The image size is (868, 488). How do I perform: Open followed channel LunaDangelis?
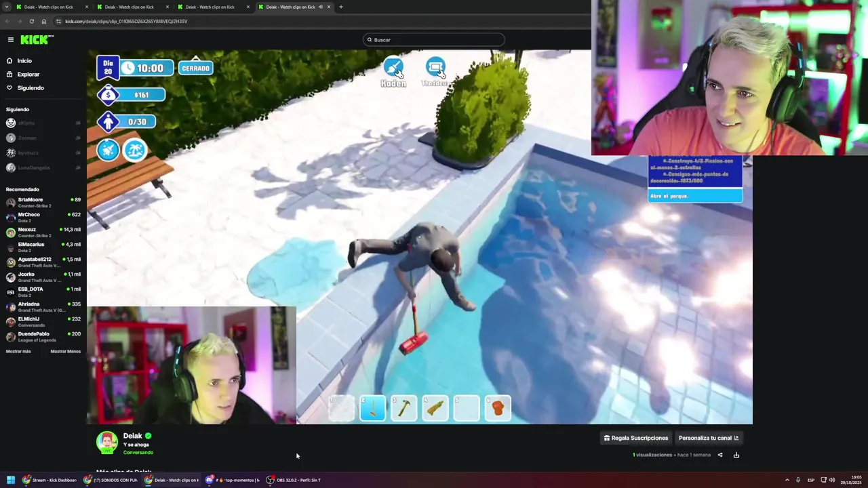pos(43,167)
